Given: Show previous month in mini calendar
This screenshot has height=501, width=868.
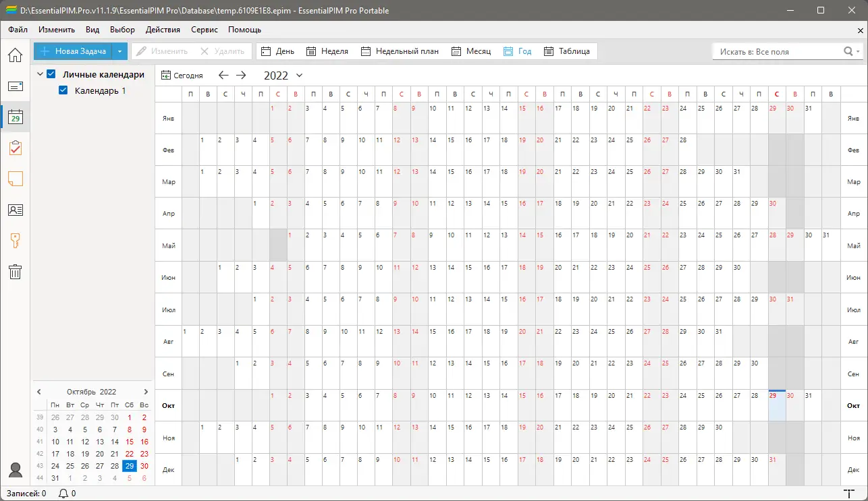Looking at the screenshot, I should point(39,392).
